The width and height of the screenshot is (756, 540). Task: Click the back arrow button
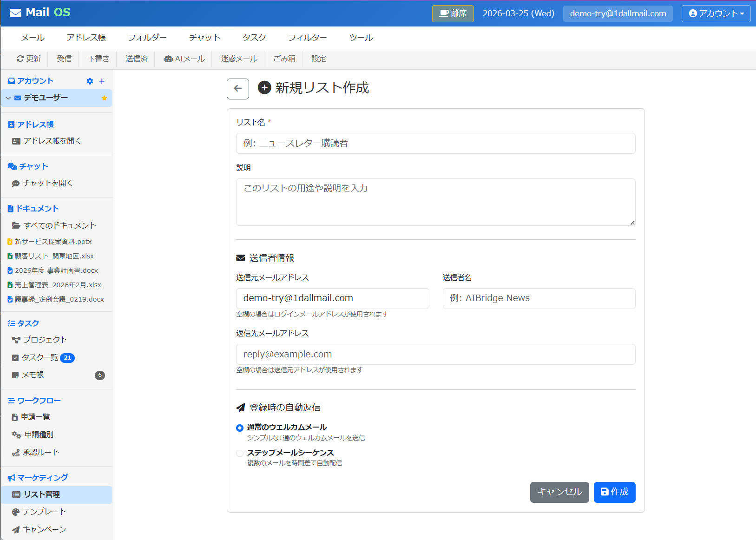(x=237, y=89)
